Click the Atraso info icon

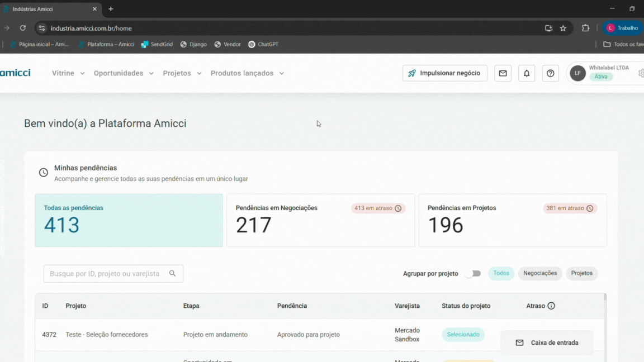(551, 306)
